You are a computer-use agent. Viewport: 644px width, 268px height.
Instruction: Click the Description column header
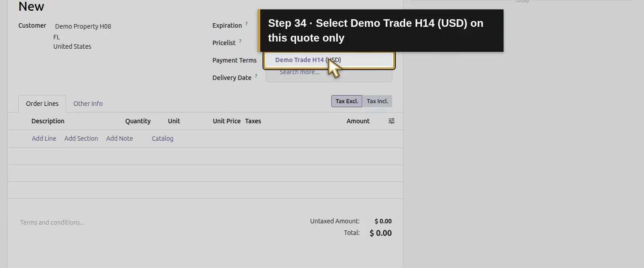point(48,121)
